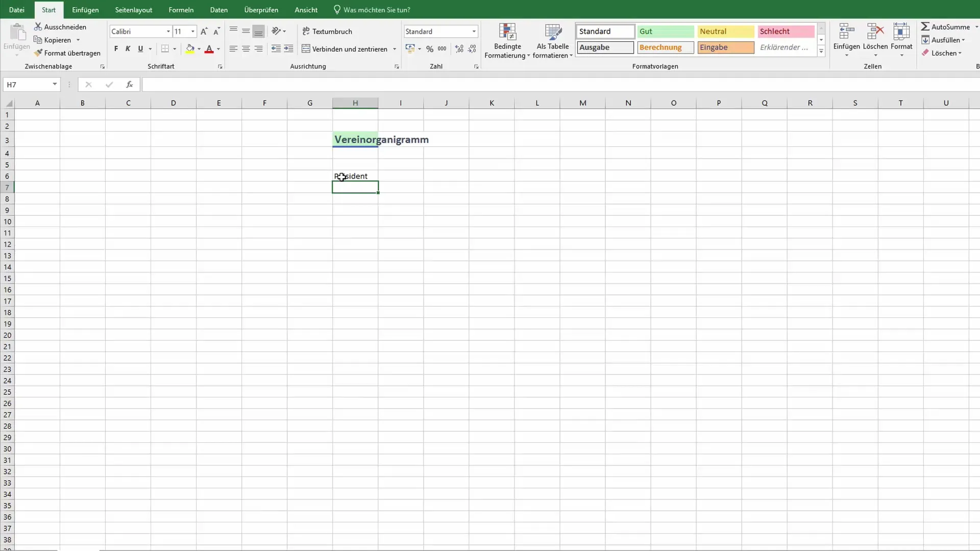The image size is (980, 551).
Task: Click the borders icon
Action: (165, 48)
